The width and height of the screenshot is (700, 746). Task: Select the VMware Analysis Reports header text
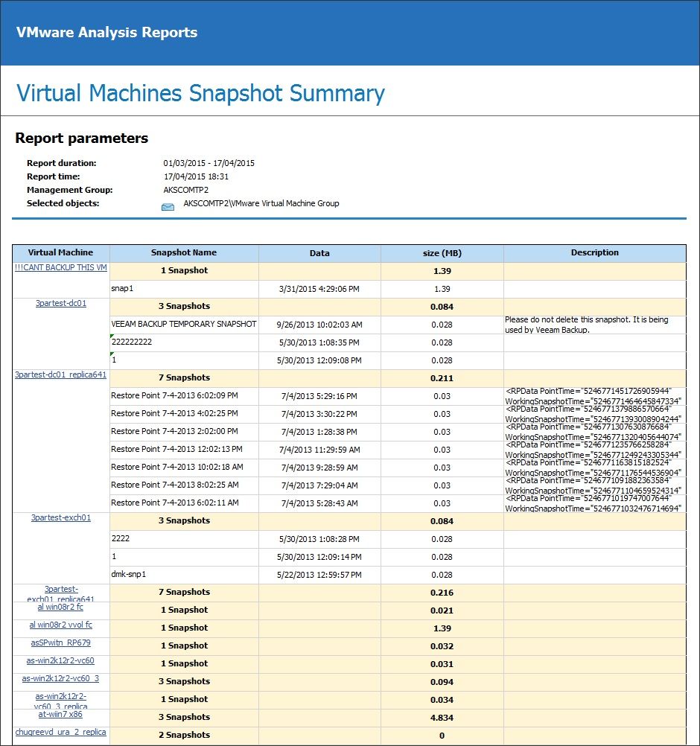click(x=106, y=32)
